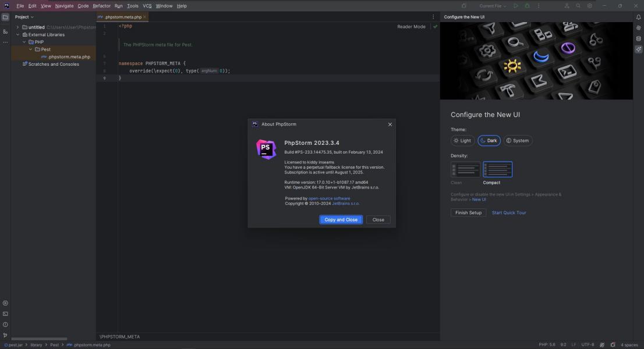Image resolution: width=644 pixels, height=349 pixels.
Task: Open the Help menu
Action: pyautogui.click(x=182, y=6)
